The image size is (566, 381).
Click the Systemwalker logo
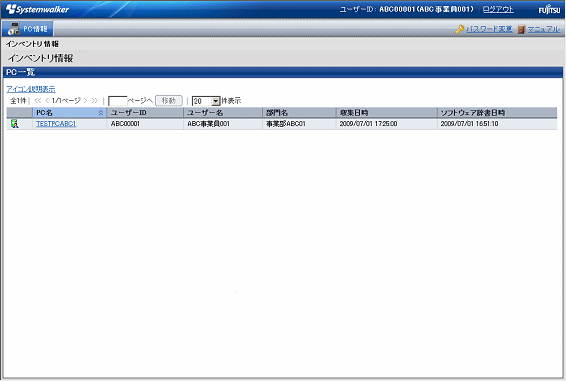38,9
